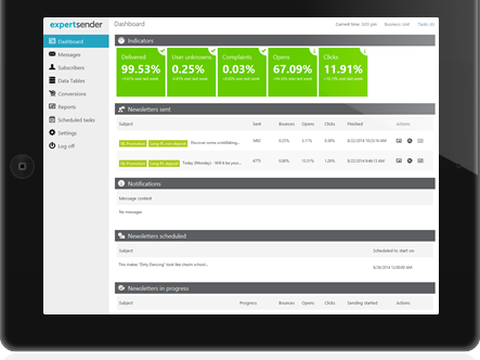
Task: Open scheduled 'Dirty Dancing' newsletter subject
Action: pyautogui.click(x=163, y=264)
